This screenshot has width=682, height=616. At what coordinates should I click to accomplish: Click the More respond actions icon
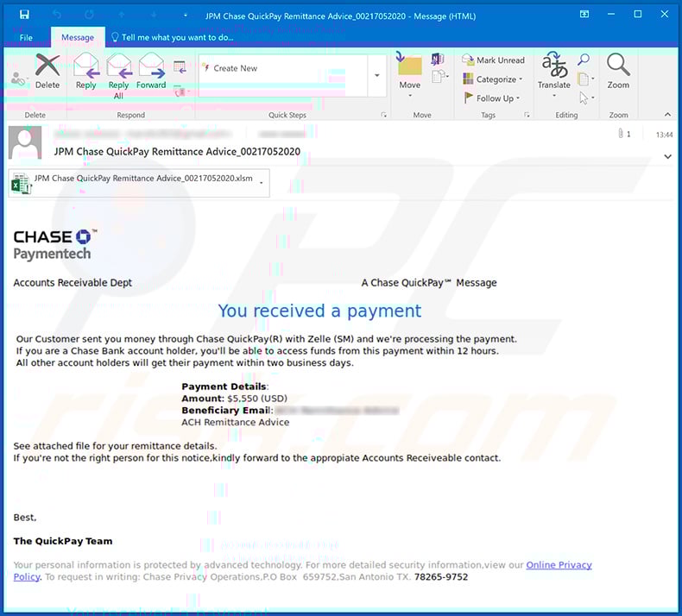(x=180, y=91)
